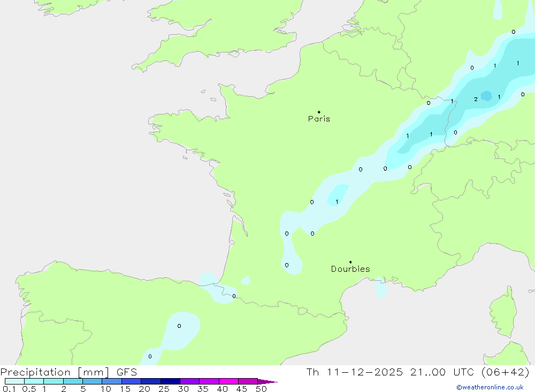
Task: Click the 'Th 11-12-2025' date text
Action: (x=354, y=372)
